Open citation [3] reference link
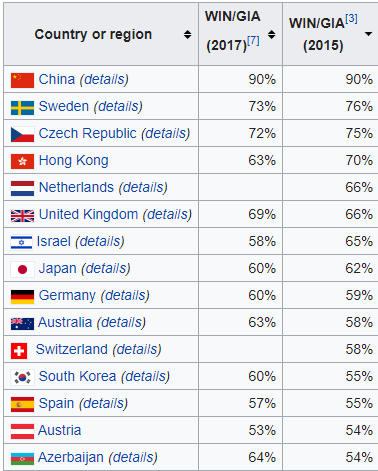 pos(351,19)
